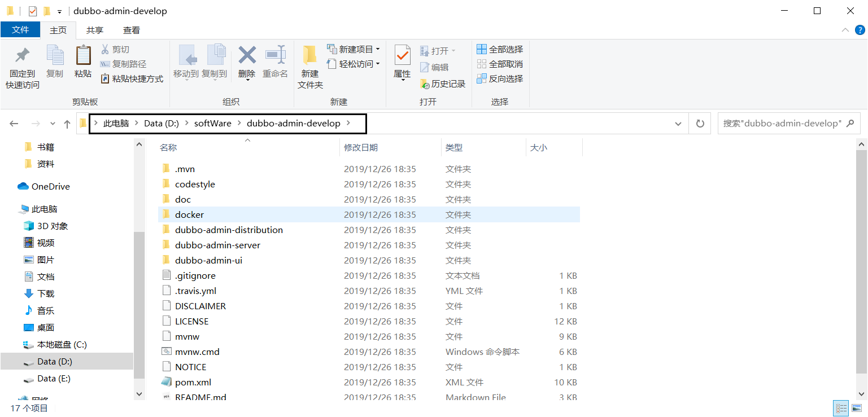Select the dubbo-admin-server folder

[x=217, y=245]
